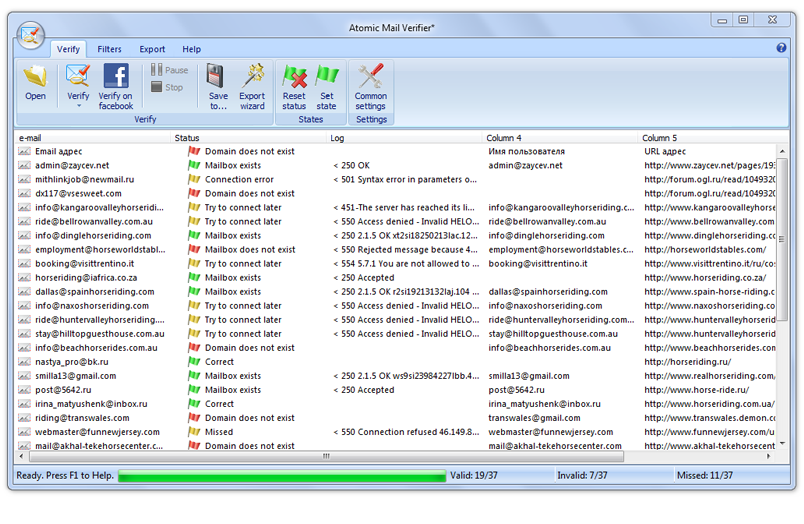Viewport: 804px width, 524px height.
Task: Click the horizontal scrollbar left arrow
Action: (x=21, y=456)
